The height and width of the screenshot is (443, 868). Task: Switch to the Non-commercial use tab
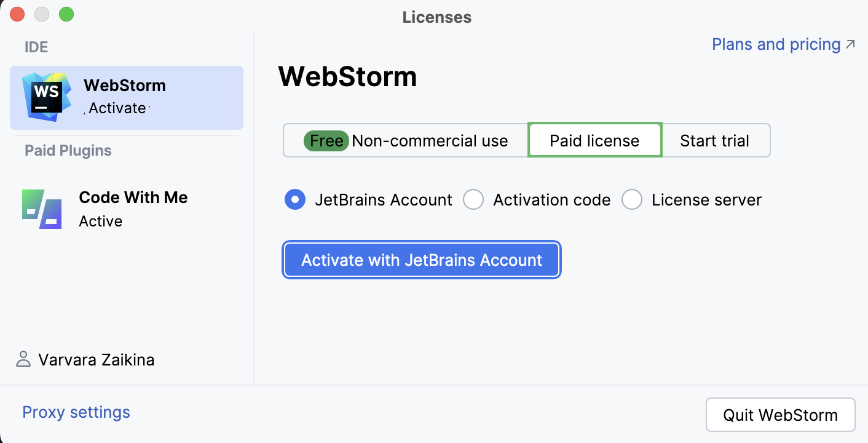click(x=406, y=140)
